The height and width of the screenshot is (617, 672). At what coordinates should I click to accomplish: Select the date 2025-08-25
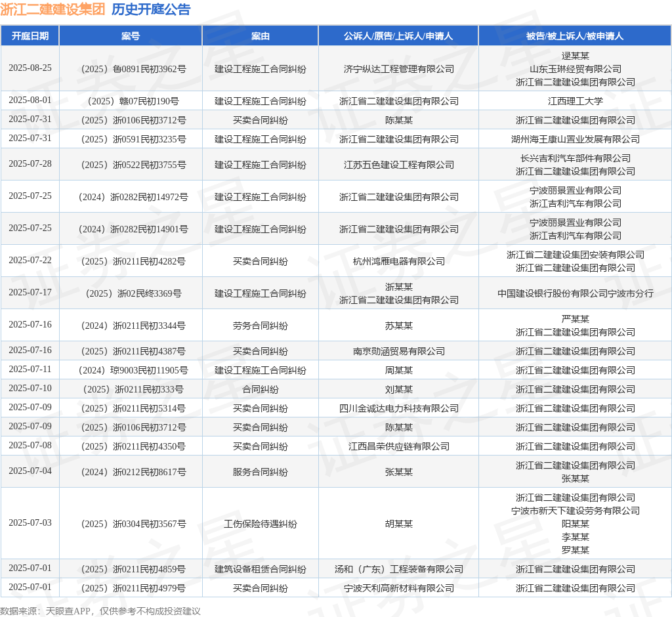(30, 68)
